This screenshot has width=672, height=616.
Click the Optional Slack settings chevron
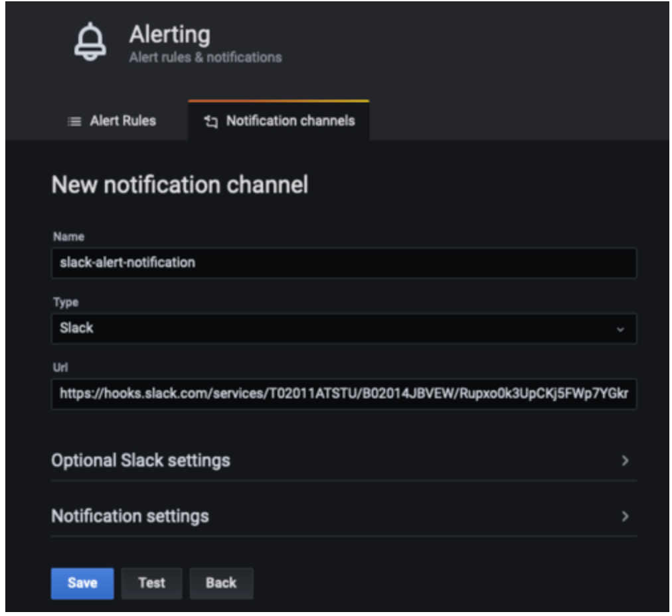pos(625,461)
